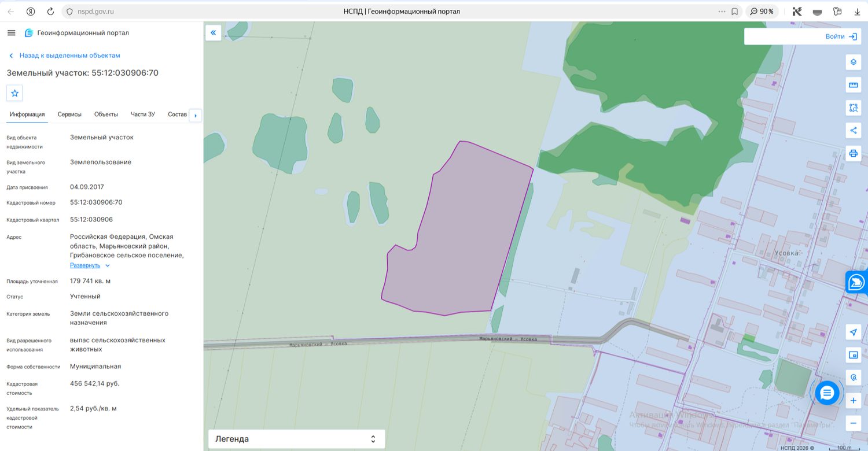868x451 pixels.
Task: Click the Усовка village label on the map
Action: pyautogui.click(x=786, y=253)
